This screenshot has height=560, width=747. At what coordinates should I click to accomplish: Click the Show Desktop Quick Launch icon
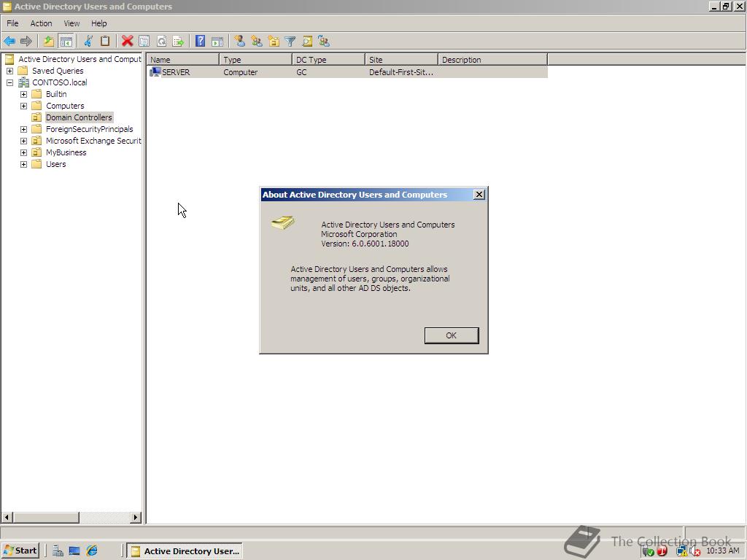pos(74,551)
